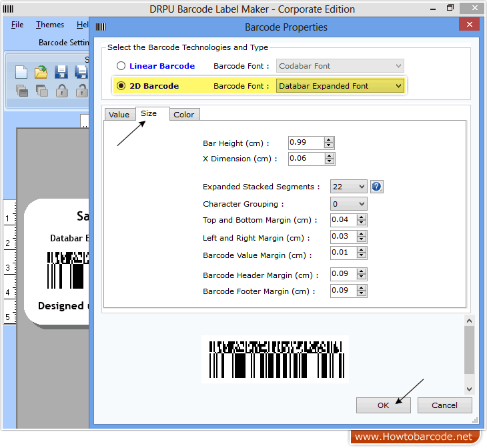Select the Linear Barcode radio button
This screenshot has width=487, height=448.
[121, 66]
